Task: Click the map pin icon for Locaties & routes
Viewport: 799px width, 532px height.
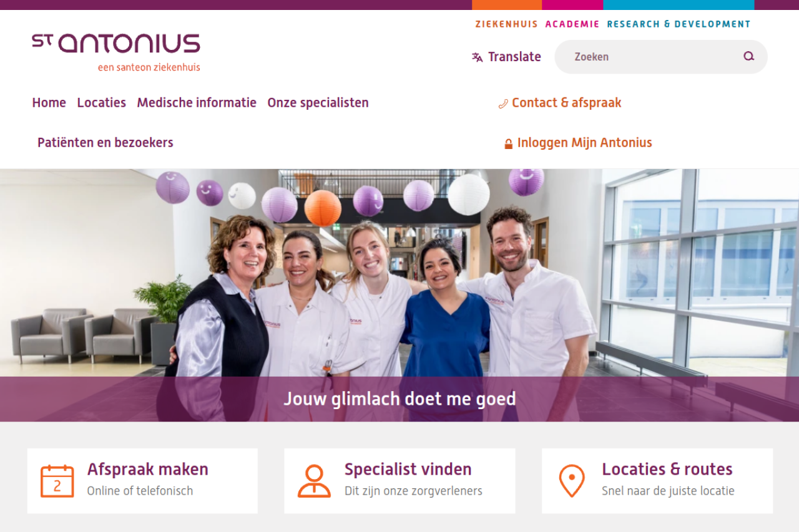Action: 572,481
